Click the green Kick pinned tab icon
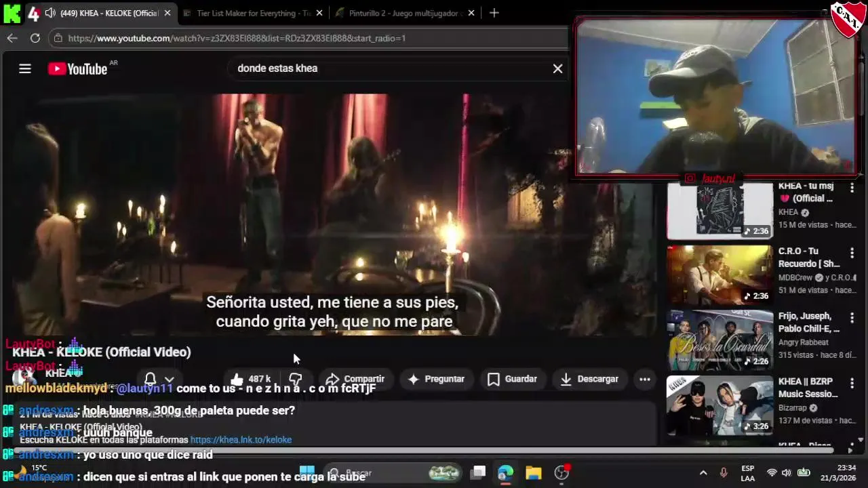The image size is (868, 488). click(12, 13)
